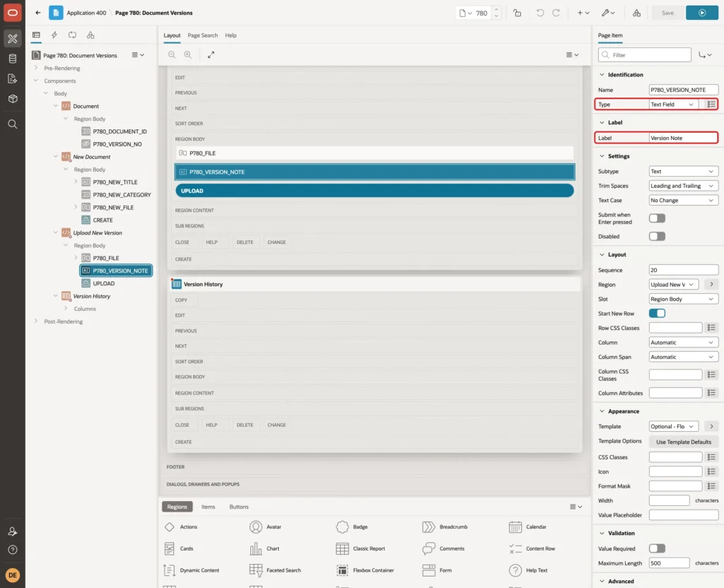Viewport: 724px width, 588px height.
Task: Zoom out the layout view
Action: coord(172,54)
